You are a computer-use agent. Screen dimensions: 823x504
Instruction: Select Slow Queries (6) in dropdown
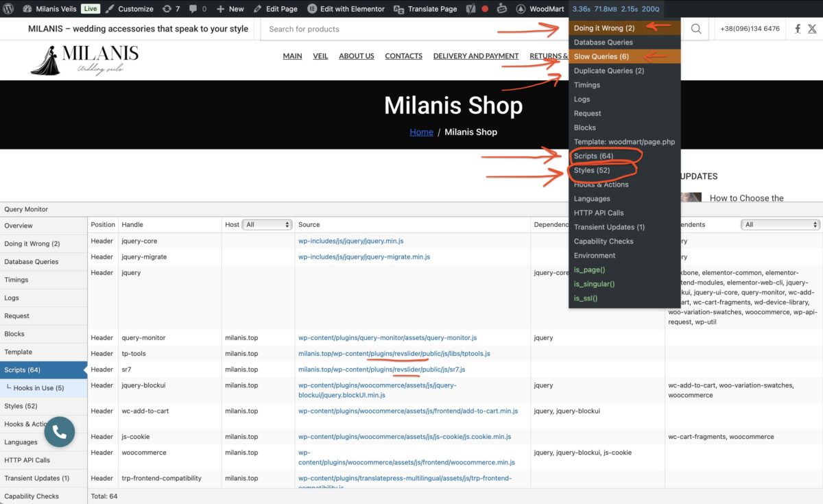(x=625, y=56)
